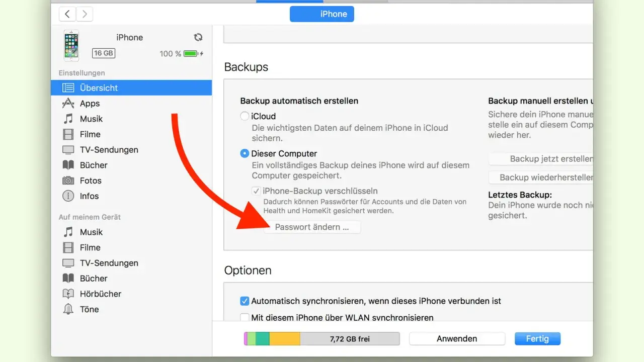Enable Mit diesem iPhone über WLAN synchronisieren
The width and height of the screenshot is (644, 362).
pyautogui.click(x=245, y=317)
